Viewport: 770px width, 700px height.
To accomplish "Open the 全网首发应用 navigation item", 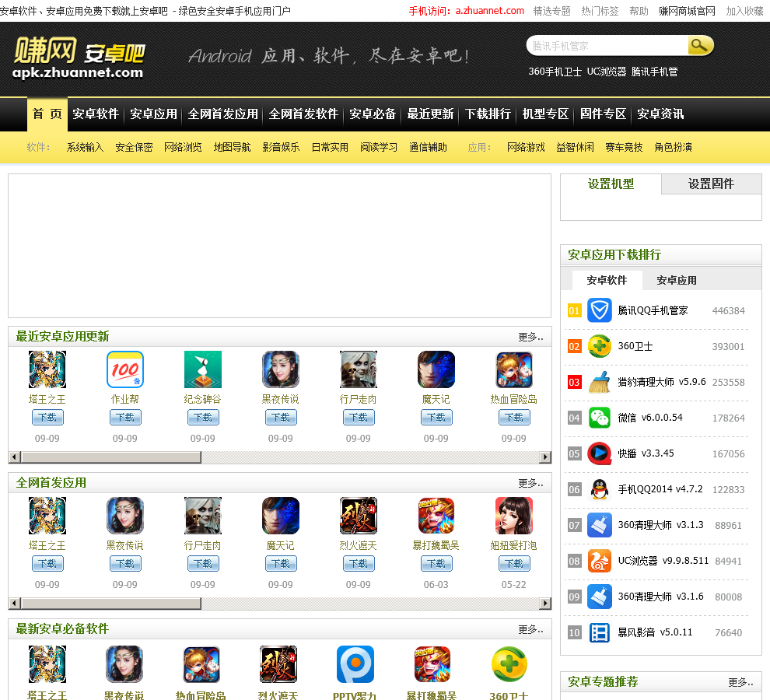I will pos(223,114).
